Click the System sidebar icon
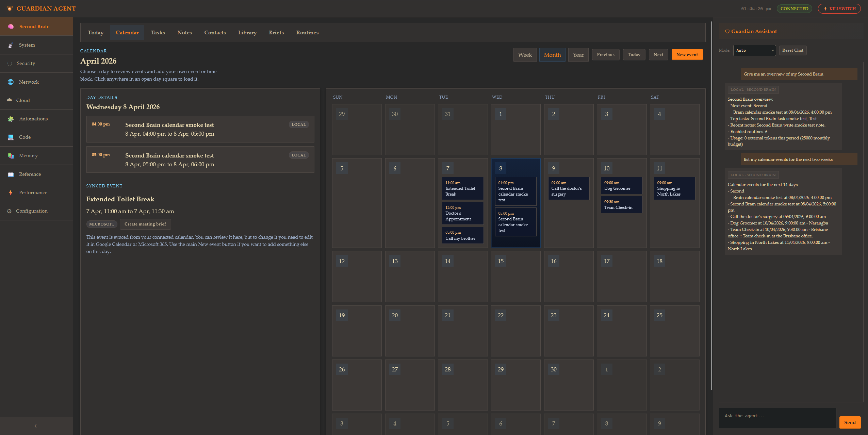Screen dimensions: 868x435 coord(11,45)
